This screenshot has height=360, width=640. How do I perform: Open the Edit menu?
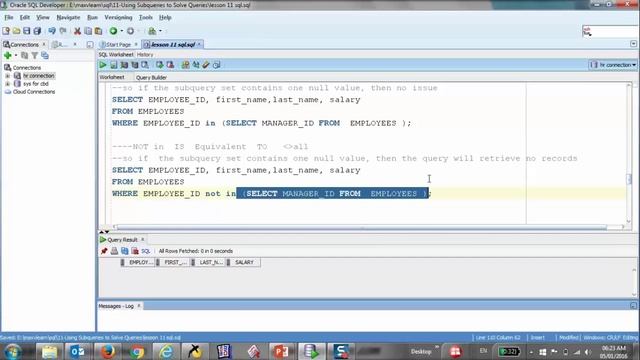(24, 18)
